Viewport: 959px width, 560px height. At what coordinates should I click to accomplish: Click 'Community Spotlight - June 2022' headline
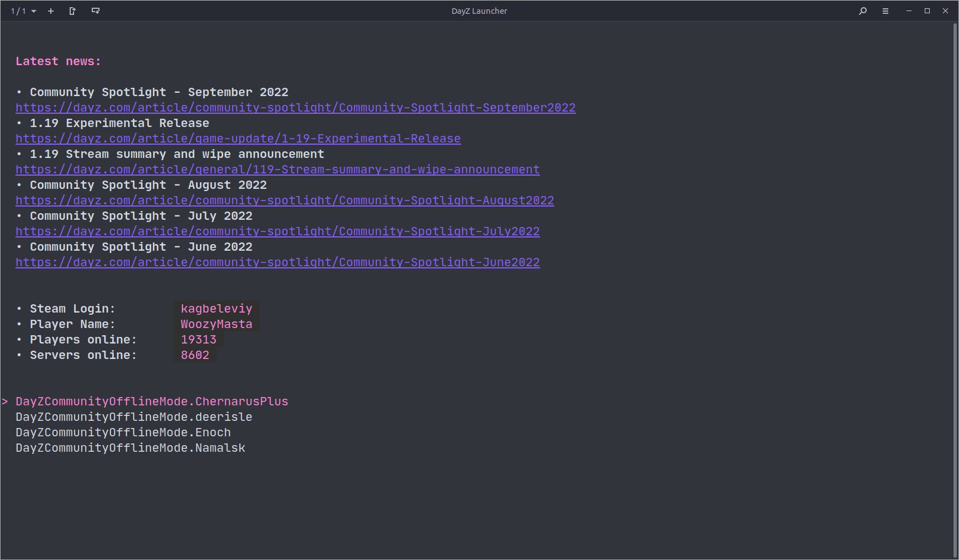coord(141,247)
